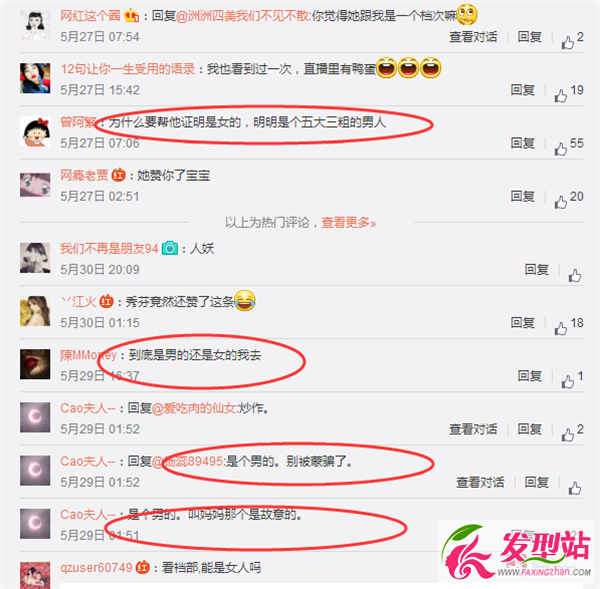Like the 人妖 comment by 我们不再是朋友94
The image size is (600, 589).
click(575, 275)
